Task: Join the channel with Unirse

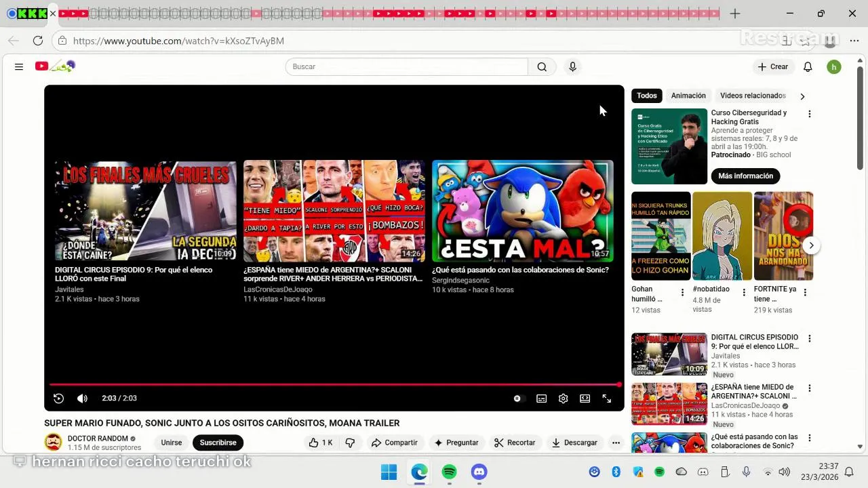Action: (171, 443)
